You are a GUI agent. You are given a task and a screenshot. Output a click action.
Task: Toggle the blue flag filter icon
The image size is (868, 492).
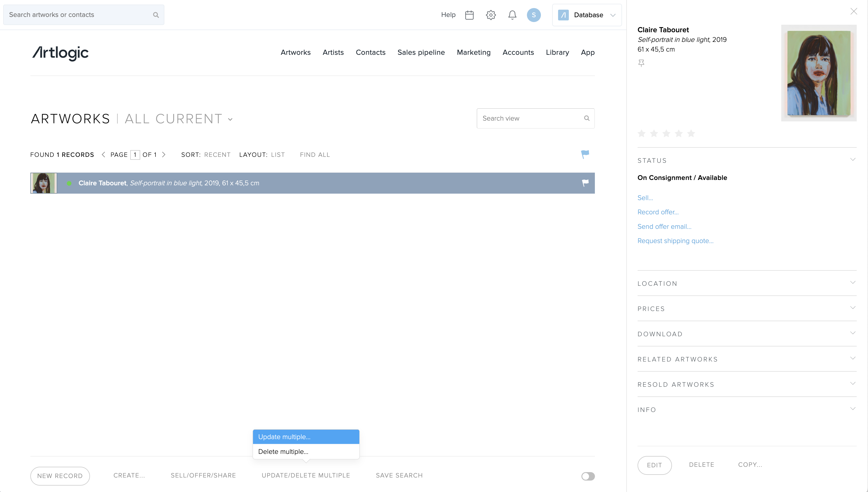pos(585,154)
